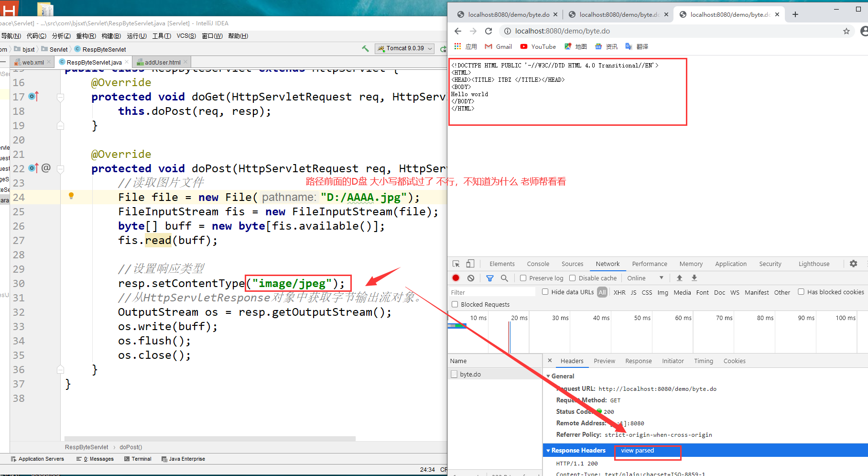This screenshot has width=868, height=476.
Task: Open the Tomcat 9.0.39 run configuration dropdown
Action: 405,48
